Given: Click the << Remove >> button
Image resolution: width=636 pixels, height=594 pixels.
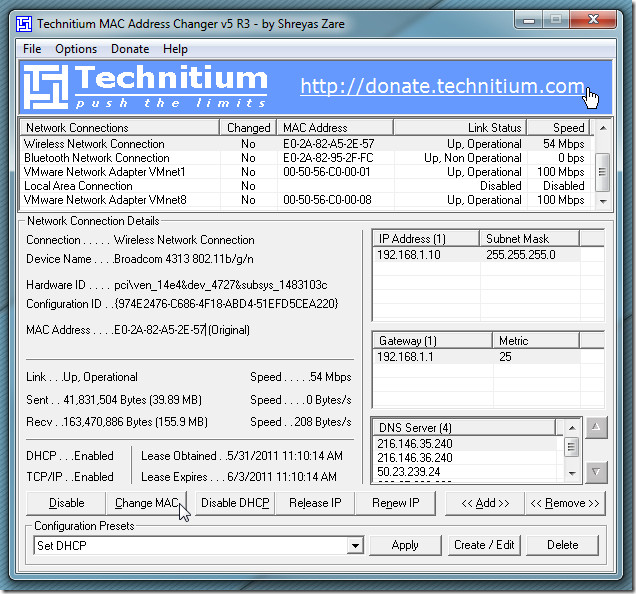Looking at the screenshot, I should tap(565, 503).
